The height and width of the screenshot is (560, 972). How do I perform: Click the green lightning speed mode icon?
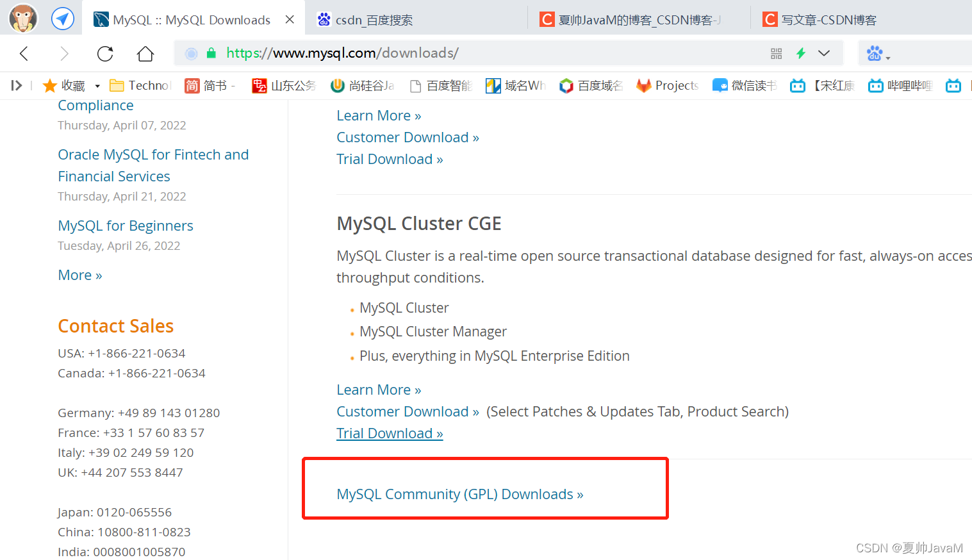800,53
